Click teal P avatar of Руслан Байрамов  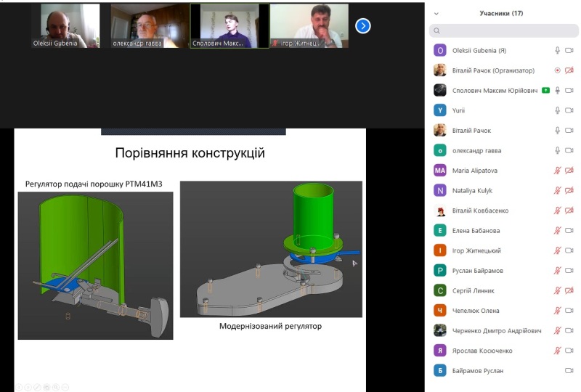tap(440, 271)
